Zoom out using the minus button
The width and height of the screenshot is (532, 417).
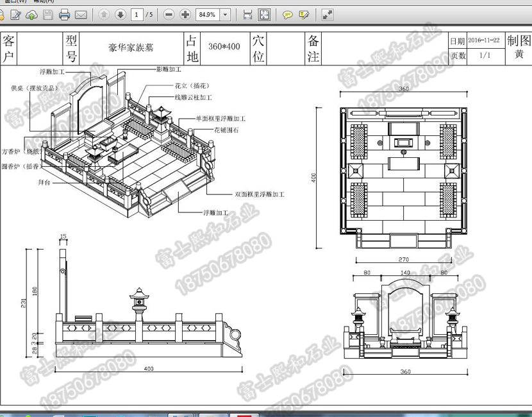coord(169,14)
